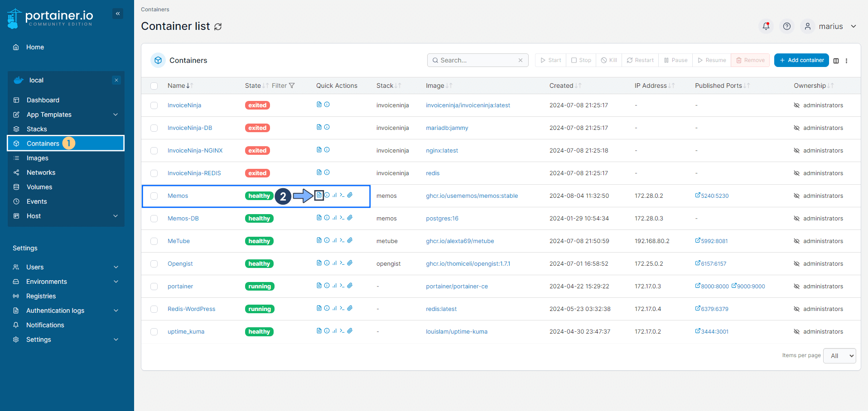Screen dimensions: 868x411
Task: Open published port 5240:5230 link
Action: coord(712,196)
